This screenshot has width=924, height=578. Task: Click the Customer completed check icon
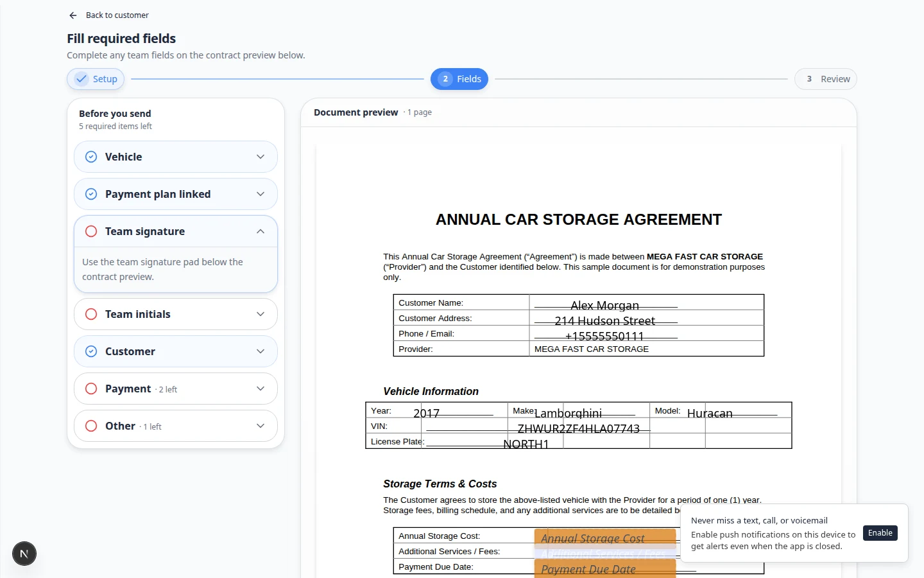[91, 351]
